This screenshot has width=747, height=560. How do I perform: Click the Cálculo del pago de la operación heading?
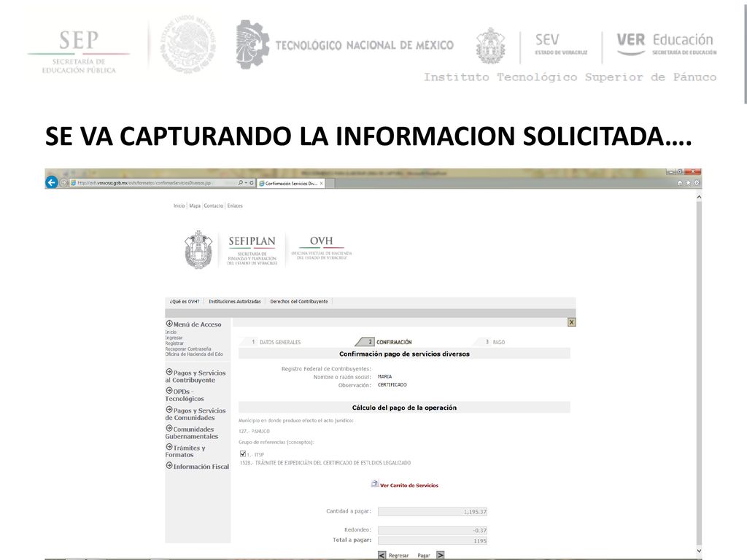[404, 408]
